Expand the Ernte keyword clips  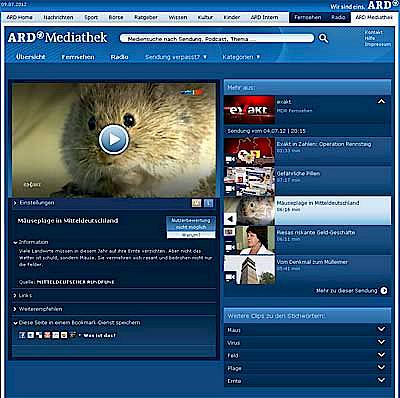tap(381, 380)
